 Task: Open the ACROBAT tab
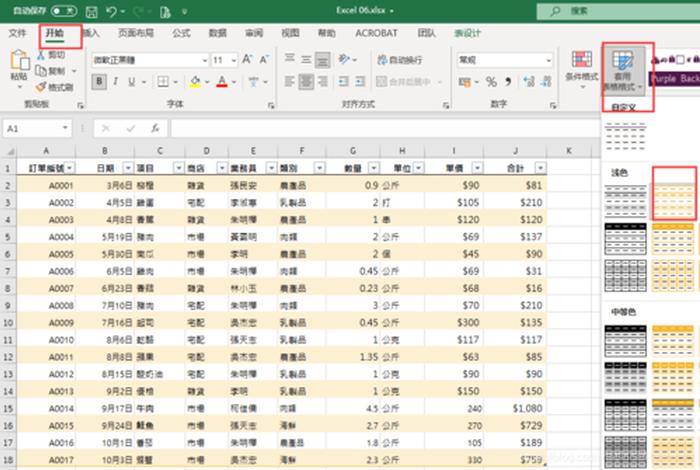(x=376, y=33)
